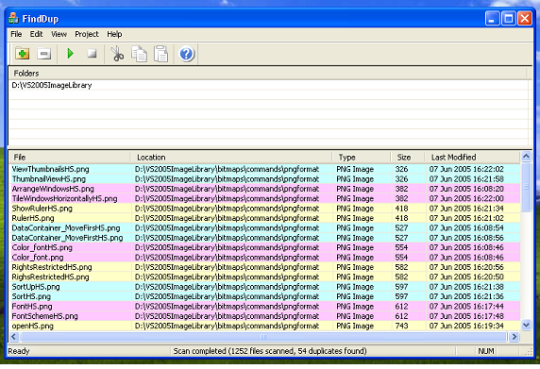Click the Stop scan toolbar icon
This screenshot has width=540, height=369.
click(x=92, y=54)
